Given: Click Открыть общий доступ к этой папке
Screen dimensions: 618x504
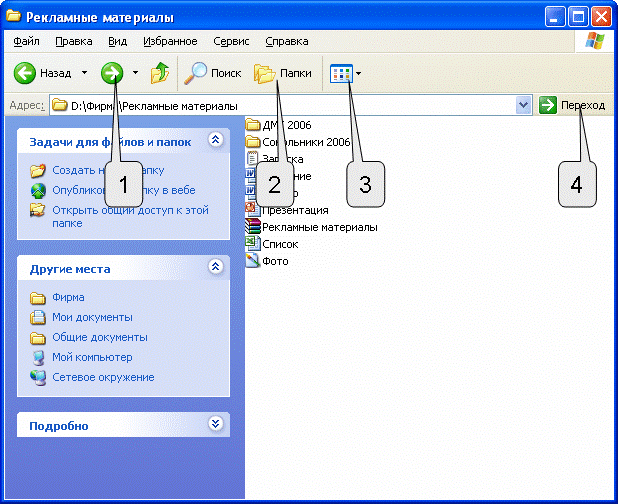Looking at the screenshot, I should (130, 216).
